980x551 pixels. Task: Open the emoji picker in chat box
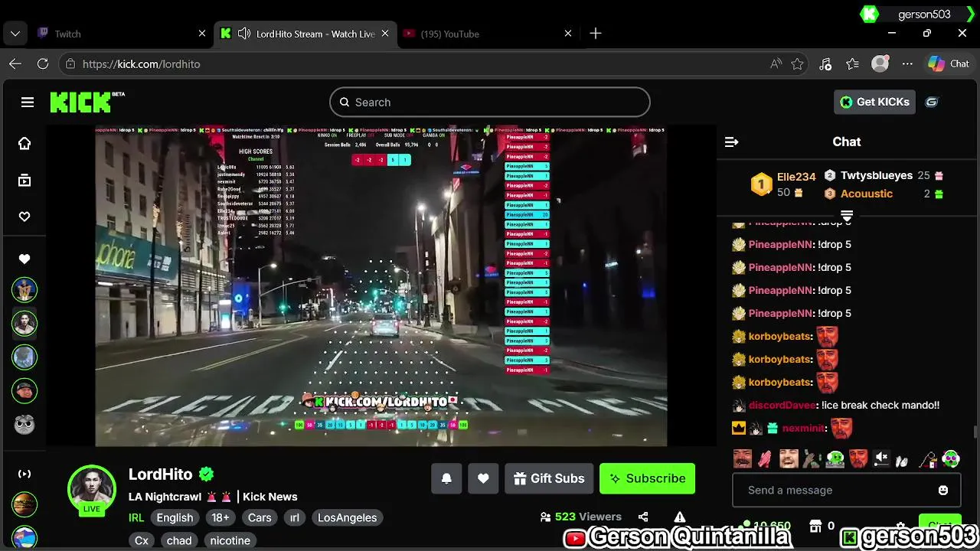pos(943,490)
